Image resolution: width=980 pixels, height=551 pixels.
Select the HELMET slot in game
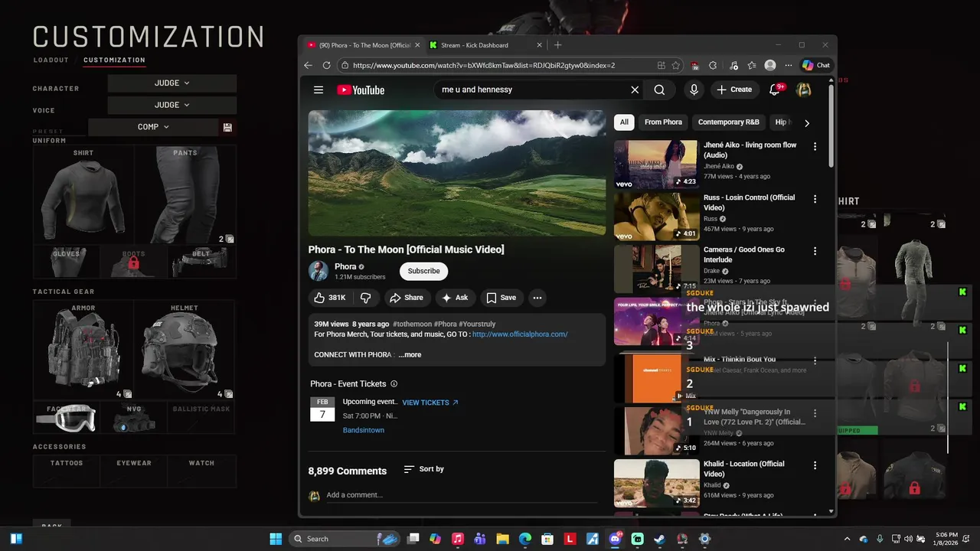tap(185, 350)
